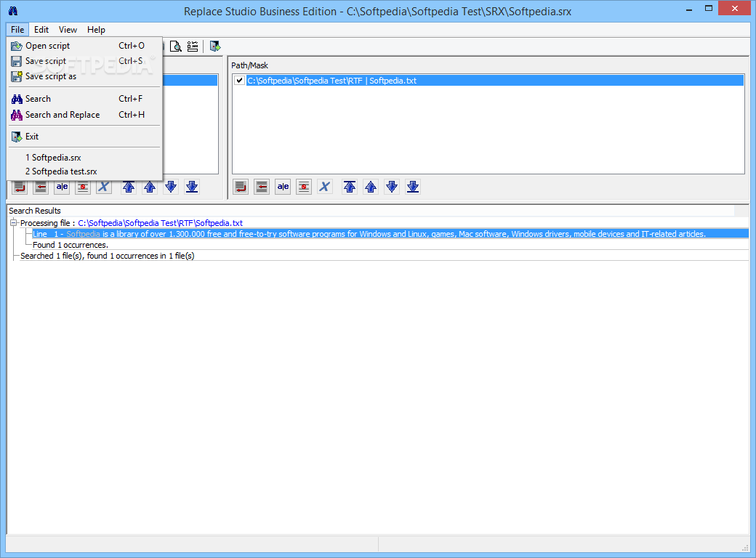The width and height of the screenshot is (756, 558).
Task: Click the exit door toolbar icon
Action: 215,46
